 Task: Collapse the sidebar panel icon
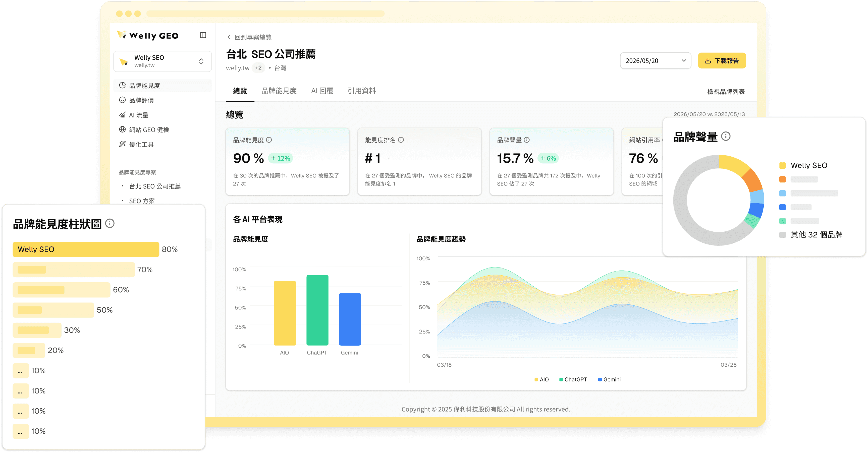click(x=203, y=35)
